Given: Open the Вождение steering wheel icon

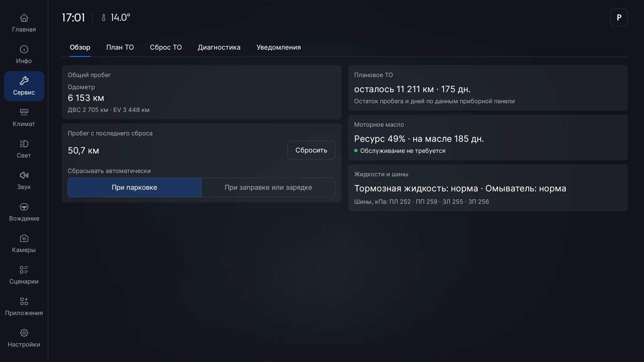Looking at the screenshot, I should (24, 207).
